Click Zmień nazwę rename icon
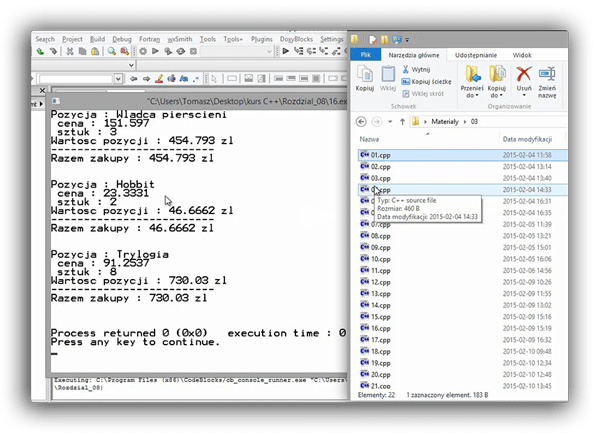 point(548,74)
